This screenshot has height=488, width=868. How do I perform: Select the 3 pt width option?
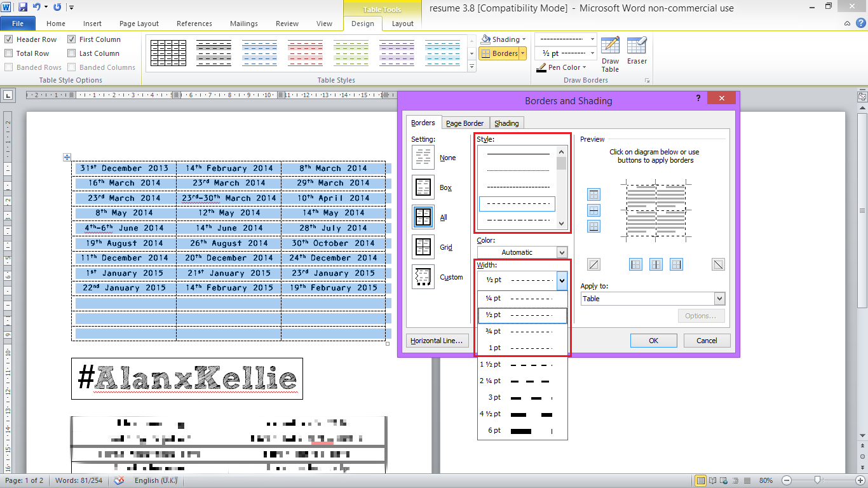522,398
